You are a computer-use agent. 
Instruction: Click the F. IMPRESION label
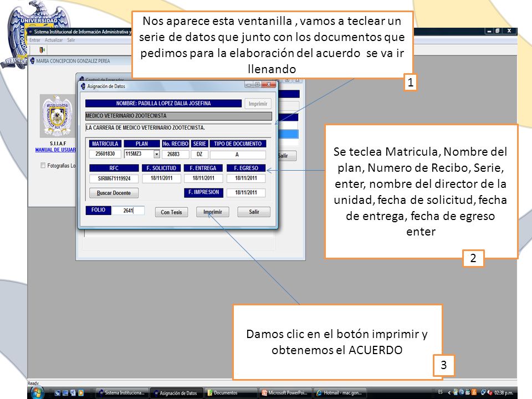203,192
